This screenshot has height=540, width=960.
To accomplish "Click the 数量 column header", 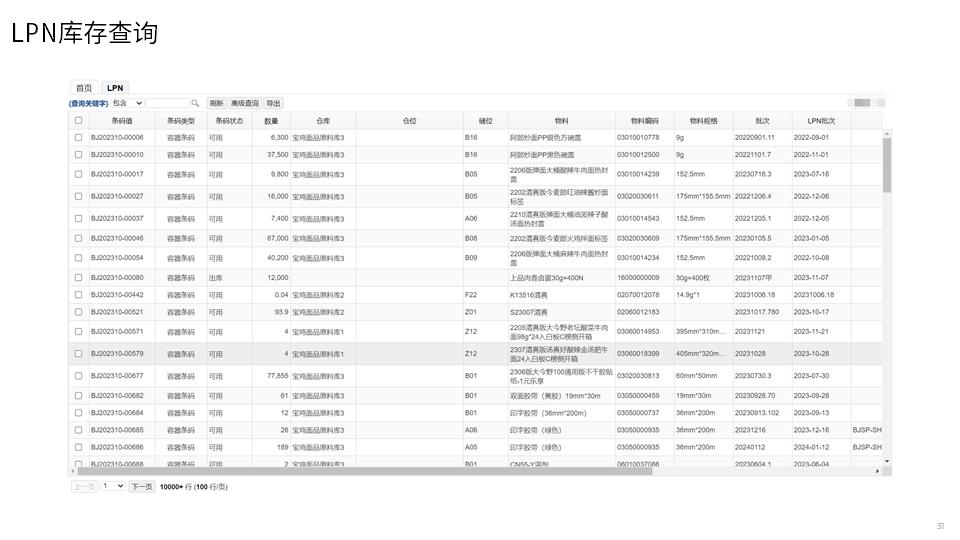I will [x=271, y=121].
